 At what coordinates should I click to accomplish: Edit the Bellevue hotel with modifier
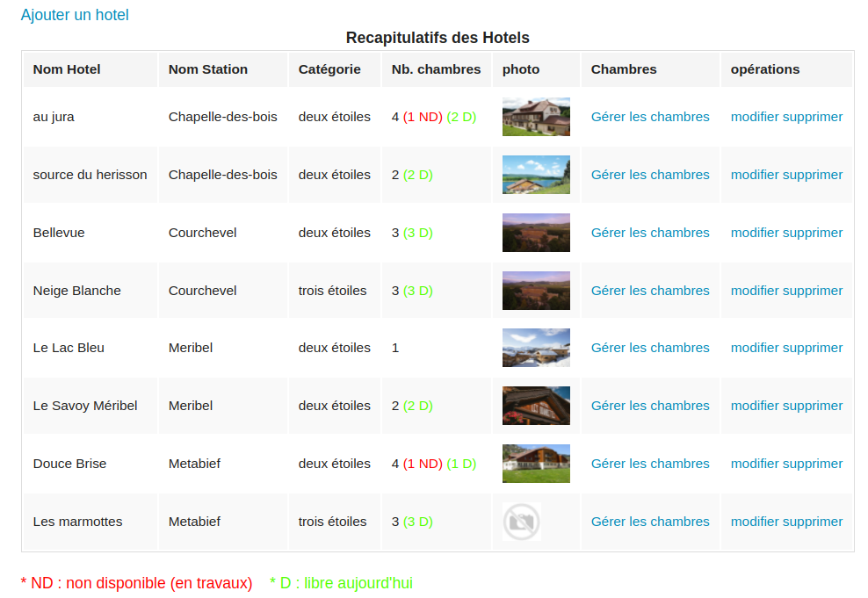755,233
